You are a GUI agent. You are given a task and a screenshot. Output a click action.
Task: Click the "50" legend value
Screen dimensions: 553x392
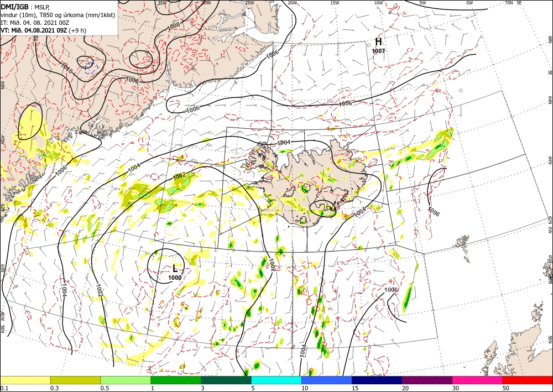506,388
